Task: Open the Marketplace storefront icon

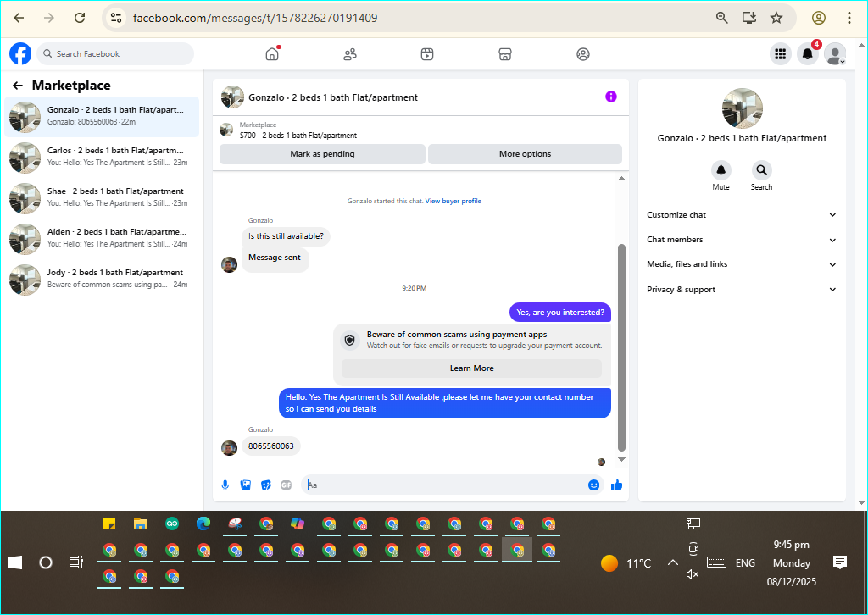Action: [x=505, y=54]
